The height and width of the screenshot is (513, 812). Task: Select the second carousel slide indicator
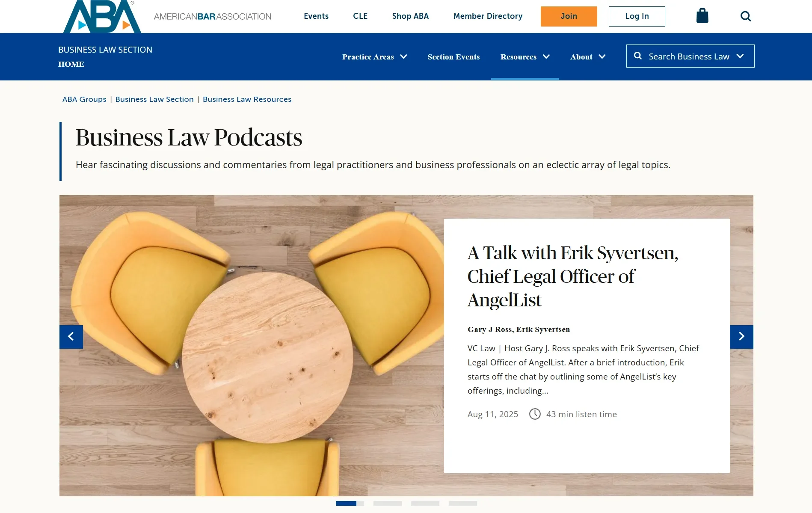pyautogui.click(x=388, y=504)
